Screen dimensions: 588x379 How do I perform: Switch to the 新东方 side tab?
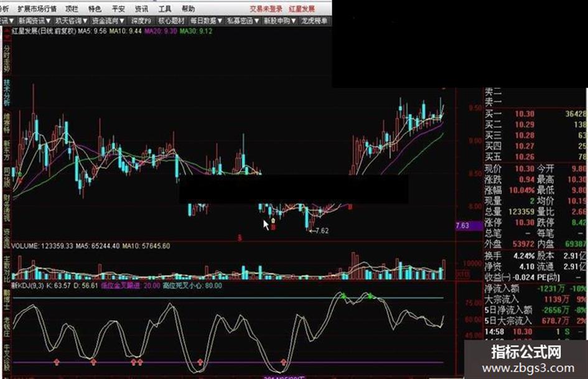pyautogui.click(x=7, y=150)
